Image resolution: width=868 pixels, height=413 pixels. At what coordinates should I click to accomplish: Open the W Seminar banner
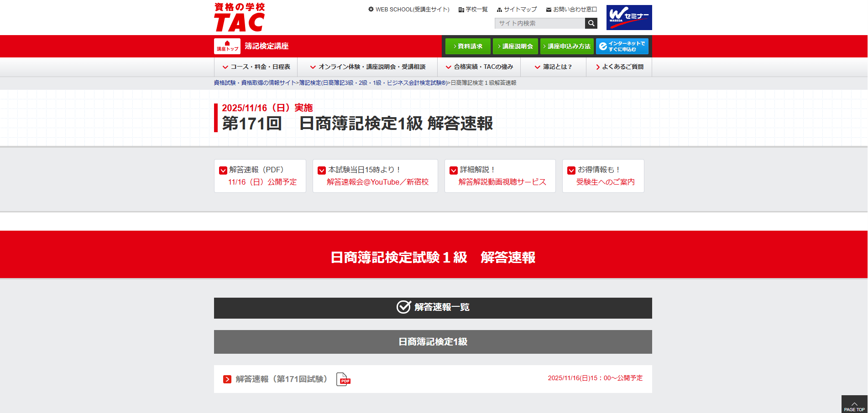click(x=629, y=17)
